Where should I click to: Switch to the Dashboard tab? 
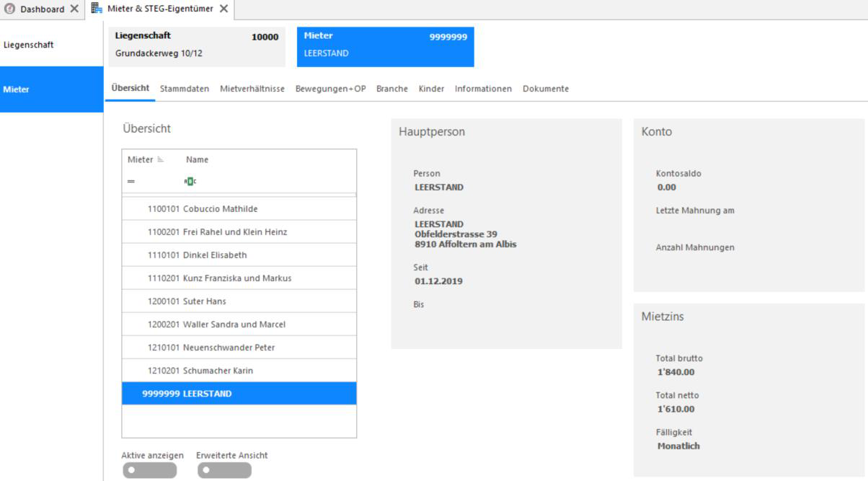(42, 9)
